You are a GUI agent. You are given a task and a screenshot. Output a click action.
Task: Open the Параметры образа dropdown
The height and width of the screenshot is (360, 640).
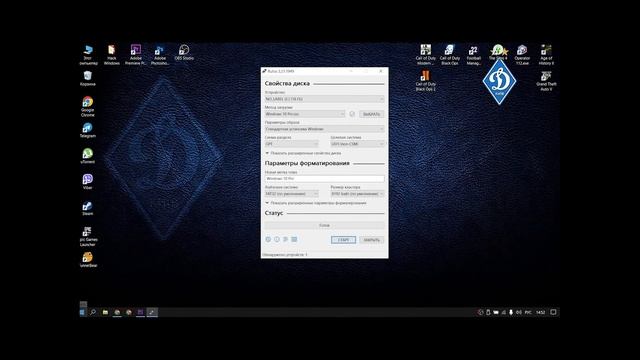click(324, 129)
